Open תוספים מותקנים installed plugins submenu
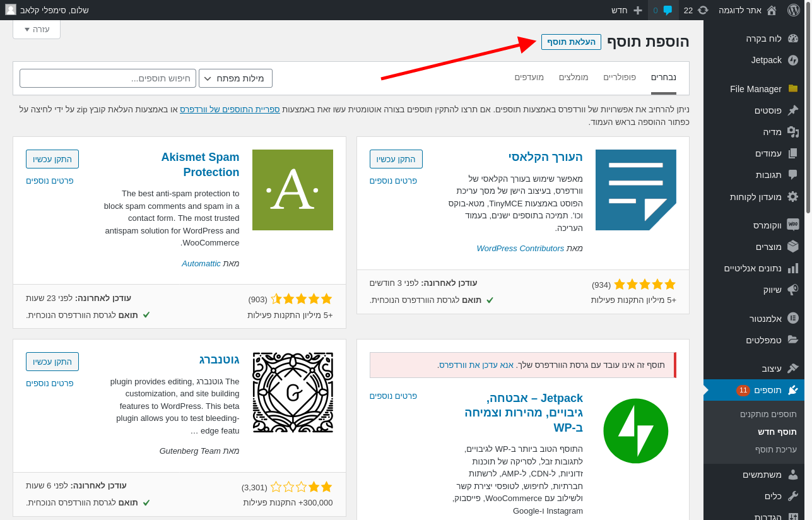The width and height of the screenshot is (812, 520). [768, 414]
